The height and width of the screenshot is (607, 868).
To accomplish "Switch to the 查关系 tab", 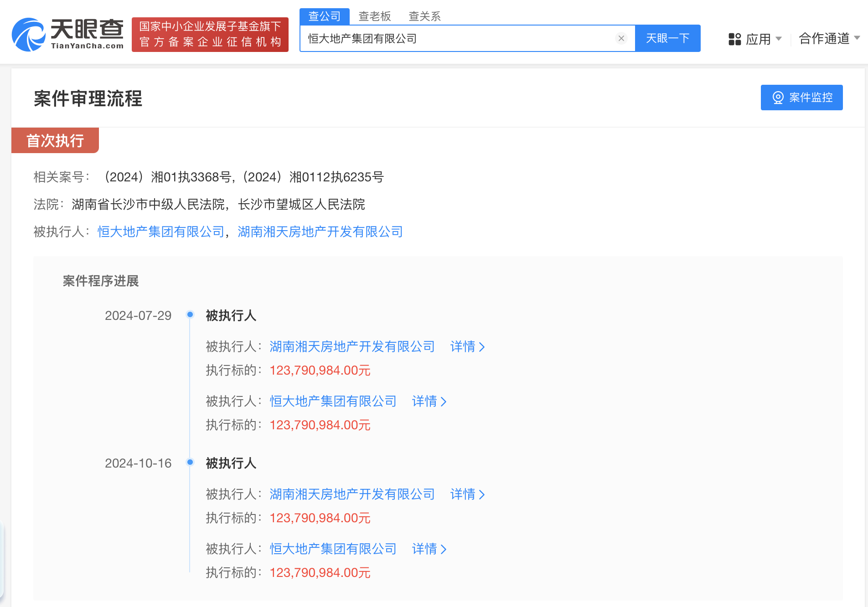I will 425,16.
